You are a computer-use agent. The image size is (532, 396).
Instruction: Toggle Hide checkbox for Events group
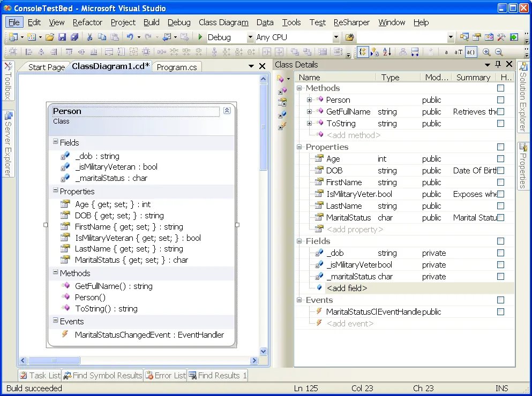coord(500,300)
